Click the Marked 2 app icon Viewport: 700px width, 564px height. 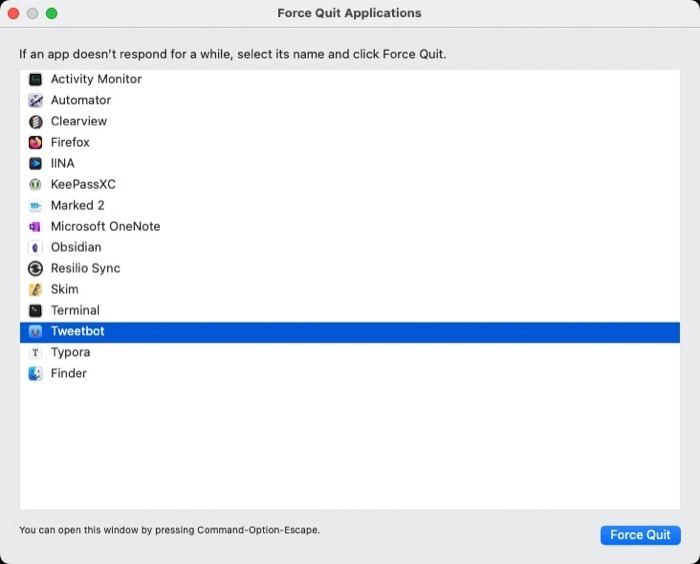pyautogui.click(x=35, y=205)
